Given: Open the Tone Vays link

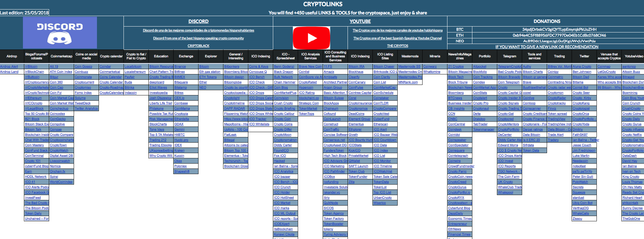Looking at the screenshot, I should coord(157,129).
